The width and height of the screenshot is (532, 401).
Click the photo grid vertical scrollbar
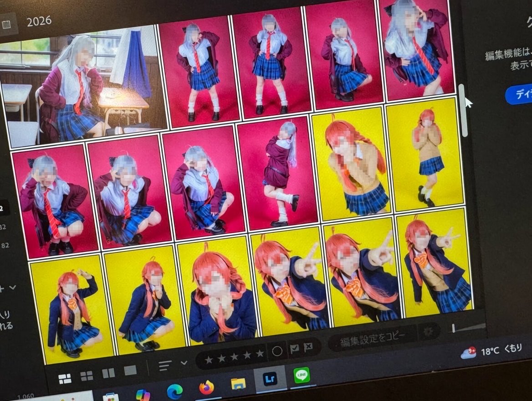coord(463,111)
